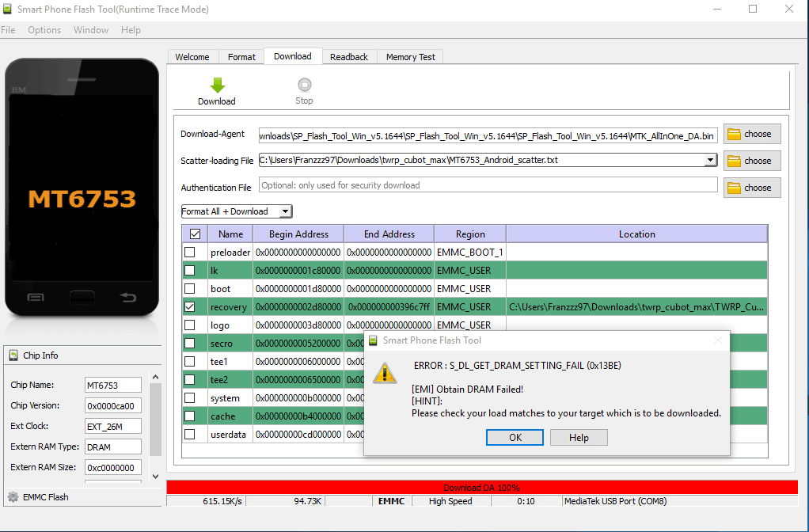Click the Chip Info scroll down arrow

click(156, 477)
